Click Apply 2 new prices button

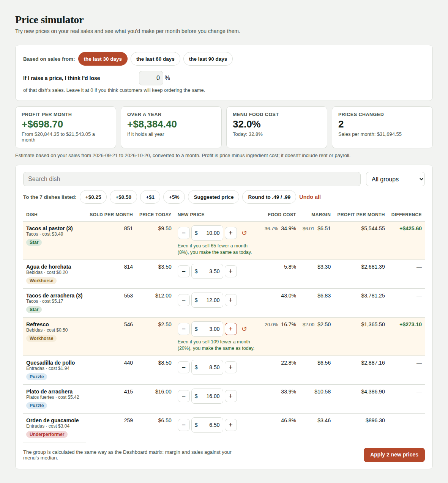click(x=394, y=455)
